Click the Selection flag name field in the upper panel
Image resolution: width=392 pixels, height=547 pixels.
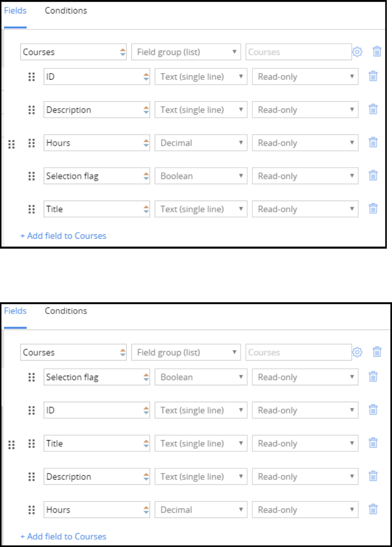point(93,176)
